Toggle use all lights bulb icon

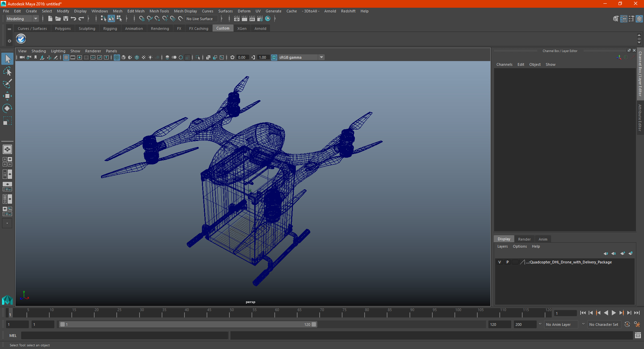point(150,57)
